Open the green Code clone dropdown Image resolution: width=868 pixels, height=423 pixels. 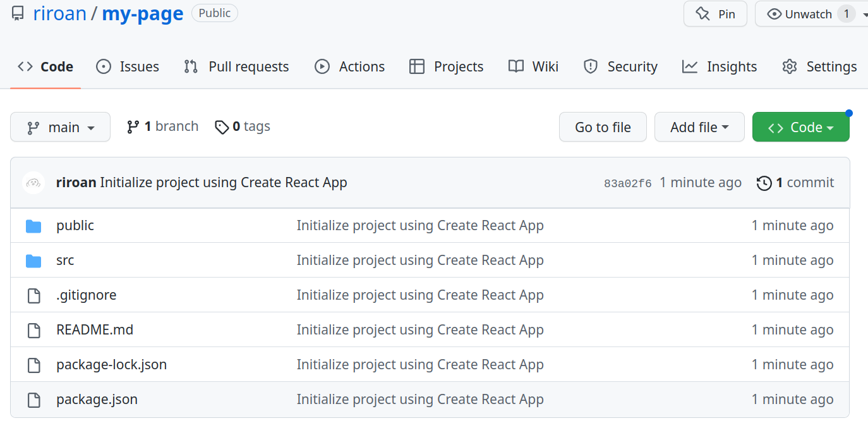[800, 127]
